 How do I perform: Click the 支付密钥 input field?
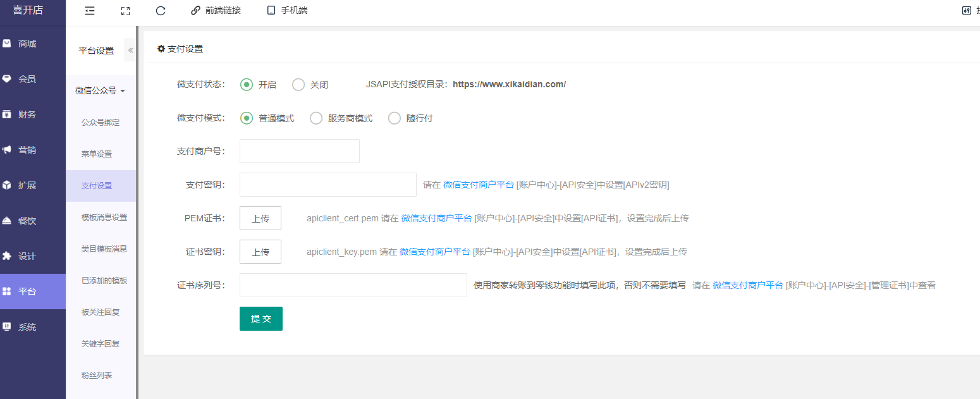click(328, 185)
